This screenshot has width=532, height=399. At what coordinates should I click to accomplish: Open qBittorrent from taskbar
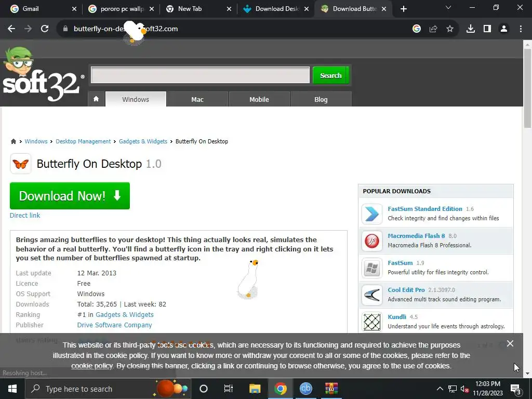tap(305, 389)
